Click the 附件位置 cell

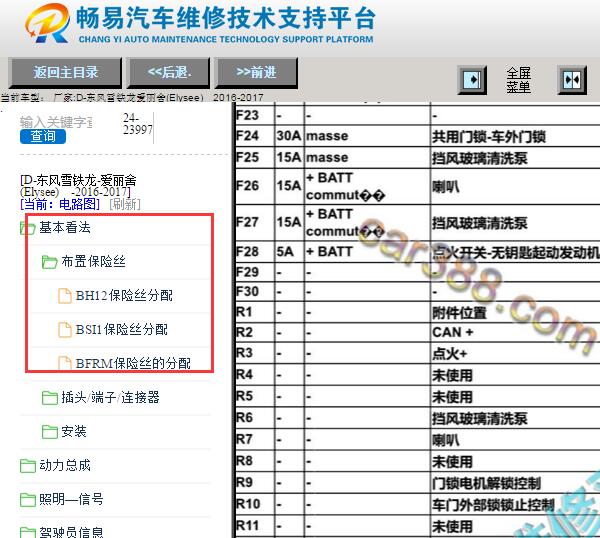tap(459, 313)
